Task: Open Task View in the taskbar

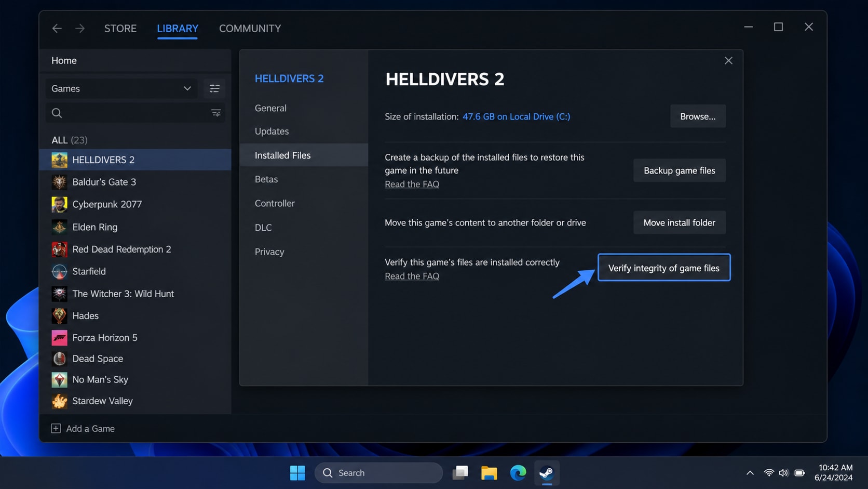Action: coord(460,473)
